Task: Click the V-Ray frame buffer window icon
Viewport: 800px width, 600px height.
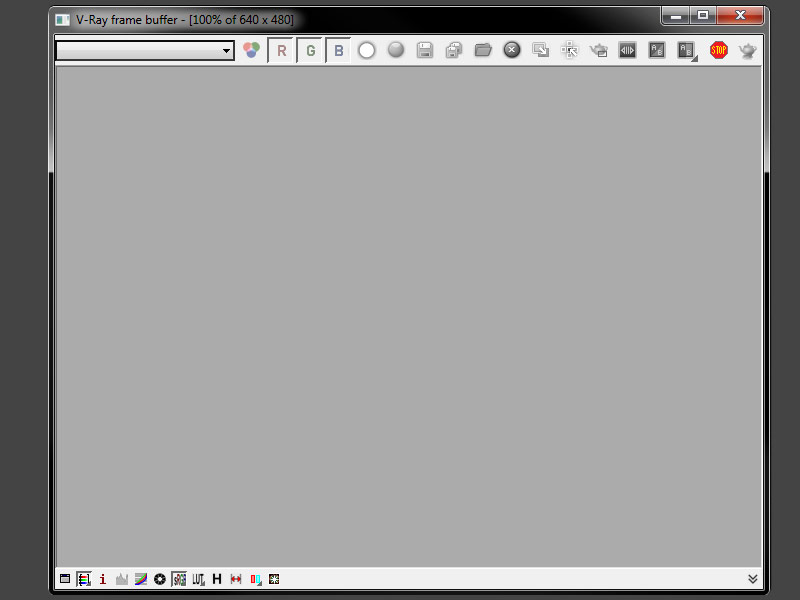Action: point(62,20)
